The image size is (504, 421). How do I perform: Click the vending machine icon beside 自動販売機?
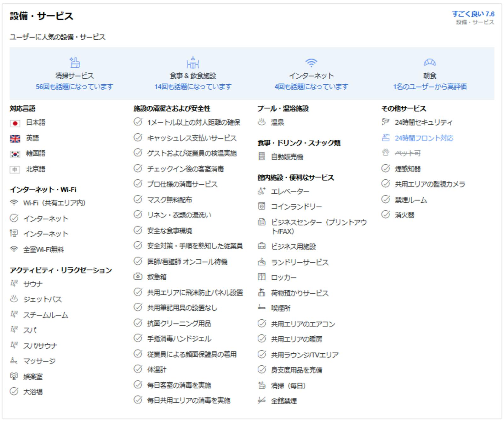coord(262,156)
